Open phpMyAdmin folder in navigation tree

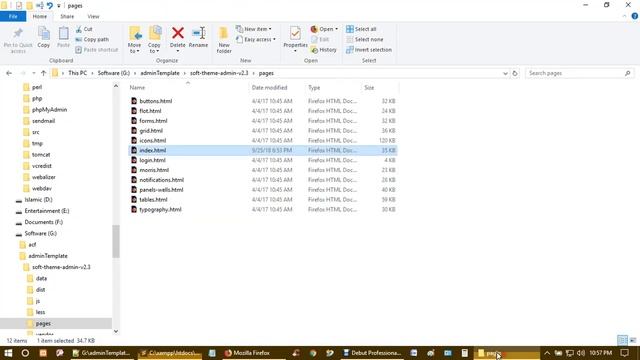point(49,109)
